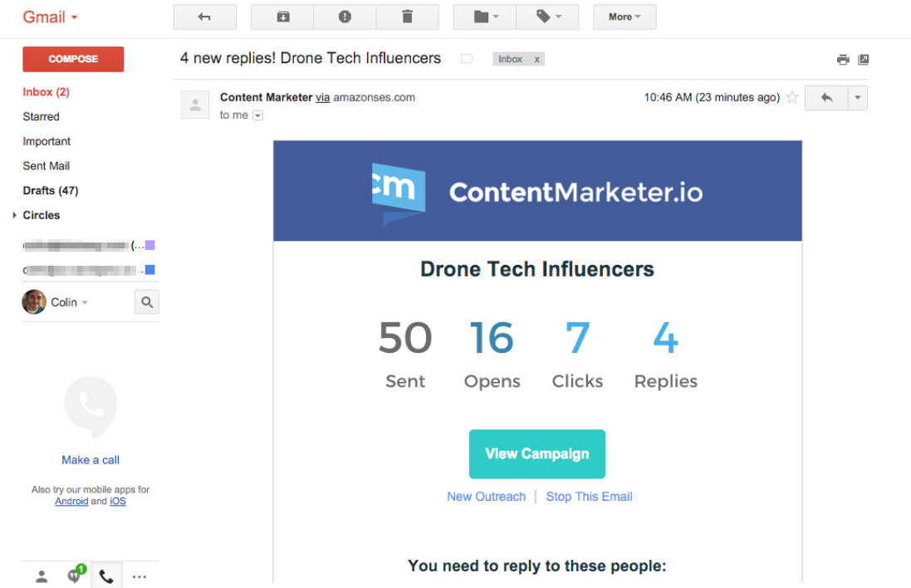Image resolution: width=911 pixels, height=588 pixels.
Task: Remove the Inbox label from conversation
Action: (536, 59)
